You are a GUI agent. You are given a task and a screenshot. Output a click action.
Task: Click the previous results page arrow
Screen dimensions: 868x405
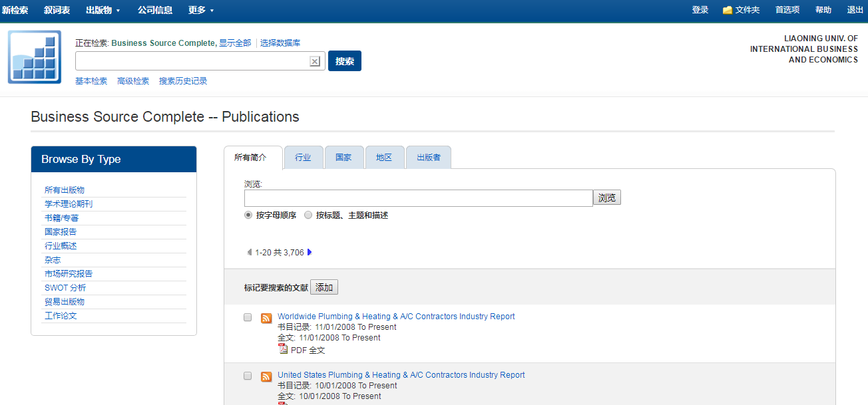[x=250, y=253]
